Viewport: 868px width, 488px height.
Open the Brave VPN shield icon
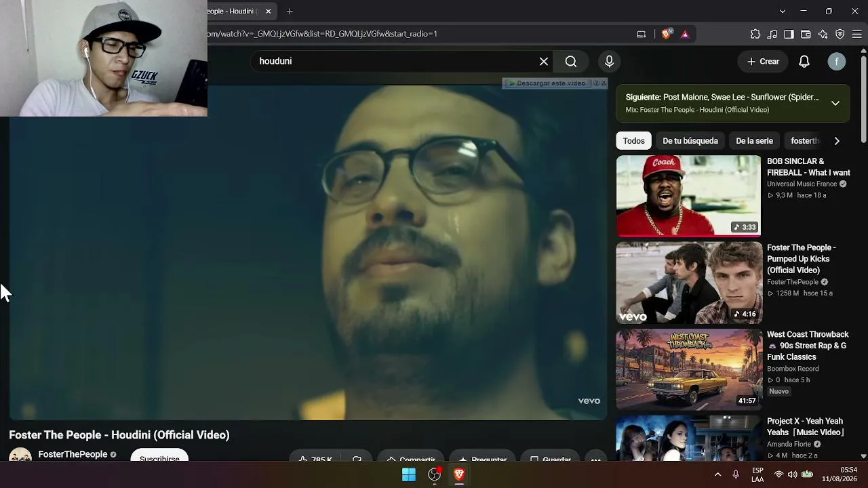pyautogui.click(x=840, y=34)
